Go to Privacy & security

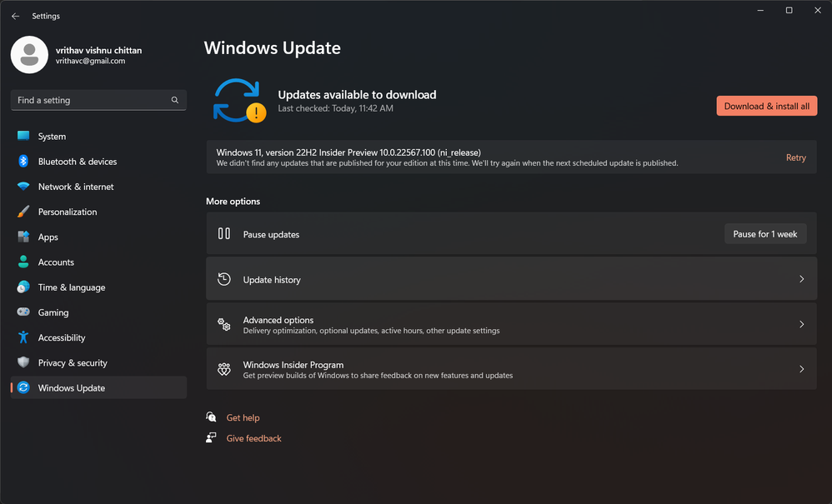pyautogui.click(x=98, y=362)
